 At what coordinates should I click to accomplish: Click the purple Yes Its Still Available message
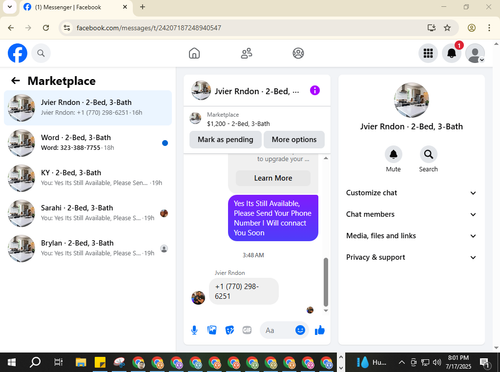[x=273, y=218]
